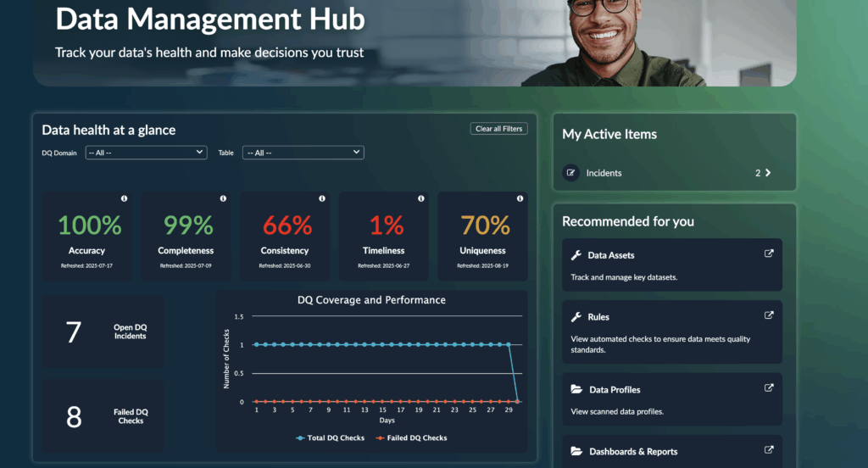Open Rules external link icon
The width and height of the screenshot is (868, 468).
click(x=769, y=315)
